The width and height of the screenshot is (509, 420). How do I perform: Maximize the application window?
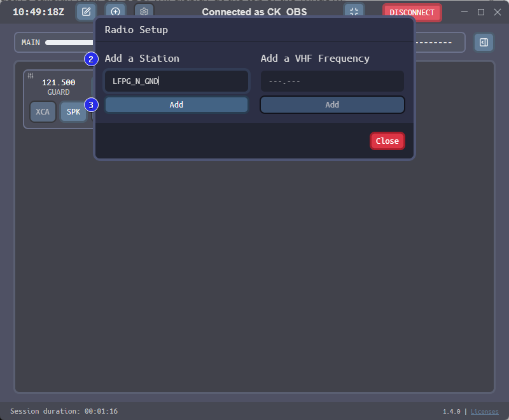(x=481, y=12)
